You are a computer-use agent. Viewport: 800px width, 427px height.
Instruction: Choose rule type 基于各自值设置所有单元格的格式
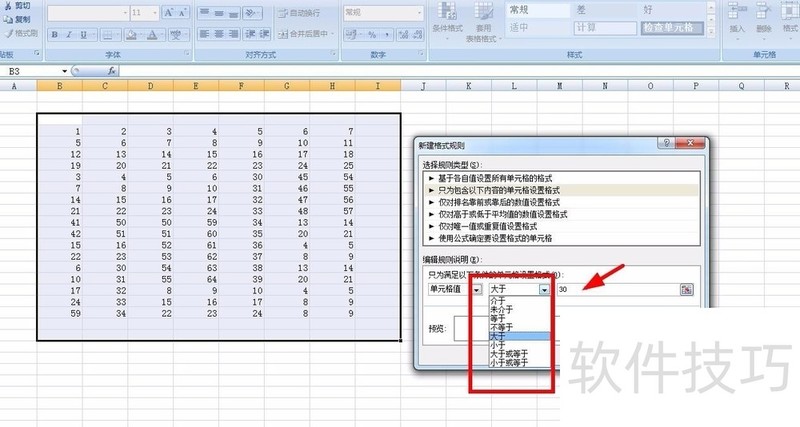point(561,178)
